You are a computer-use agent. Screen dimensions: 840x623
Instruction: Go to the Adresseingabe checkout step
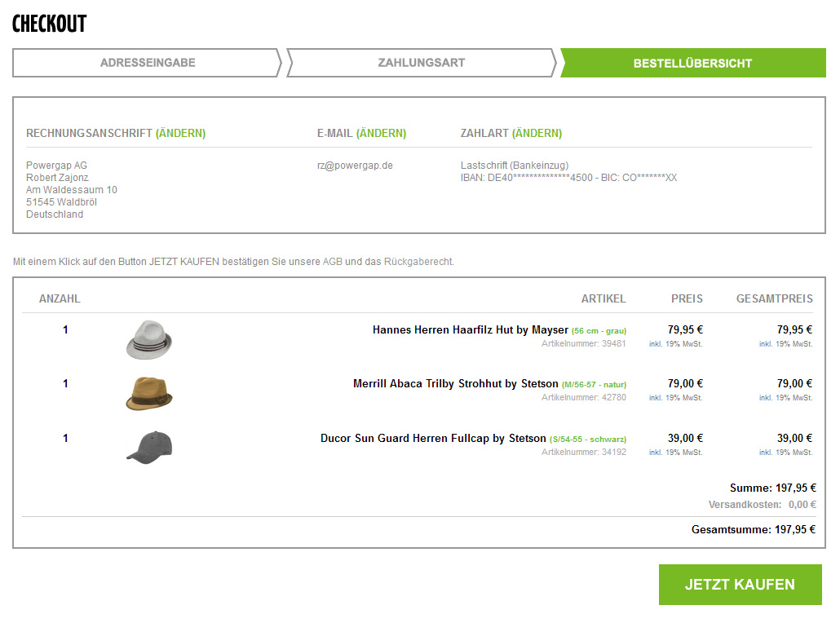tap(148, 63)
